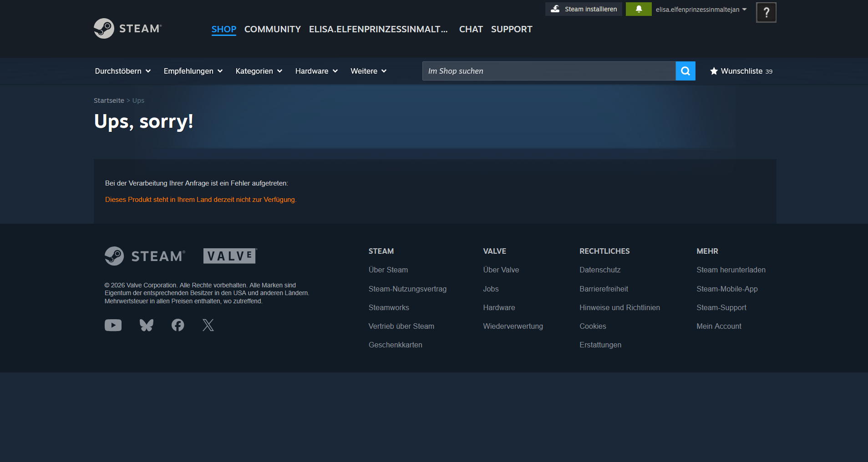Open the Datenschutz link

[600, 270]
